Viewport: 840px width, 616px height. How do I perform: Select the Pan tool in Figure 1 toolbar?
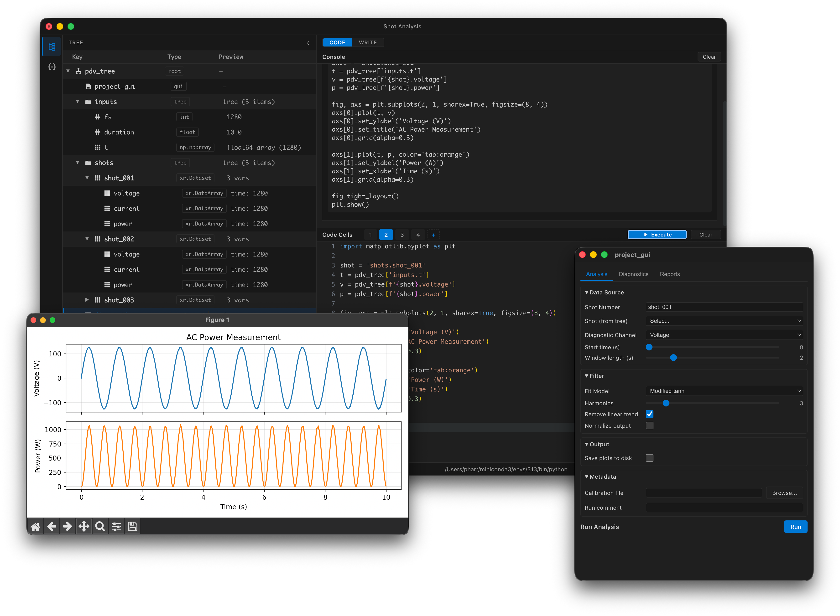pos(83,527)
